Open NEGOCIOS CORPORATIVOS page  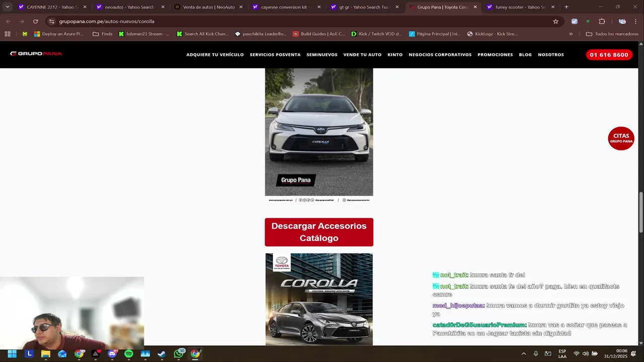pyautogui.click(x=440, y=54)
